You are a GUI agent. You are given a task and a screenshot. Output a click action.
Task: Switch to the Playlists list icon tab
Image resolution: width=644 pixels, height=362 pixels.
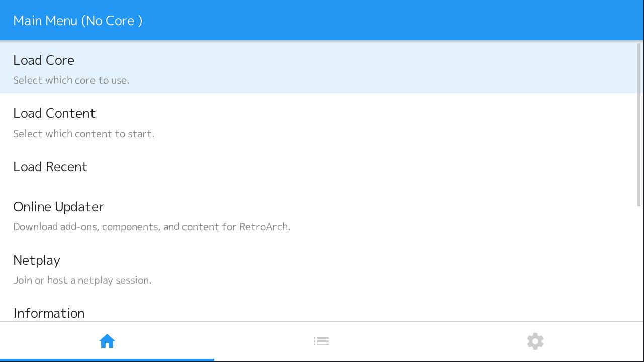321,341
